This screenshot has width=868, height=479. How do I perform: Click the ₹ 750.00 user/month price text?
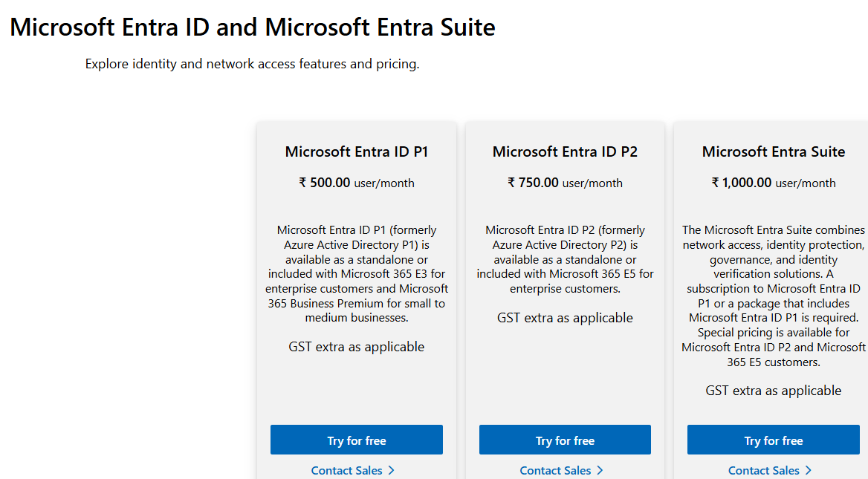[x=565, y=183]
